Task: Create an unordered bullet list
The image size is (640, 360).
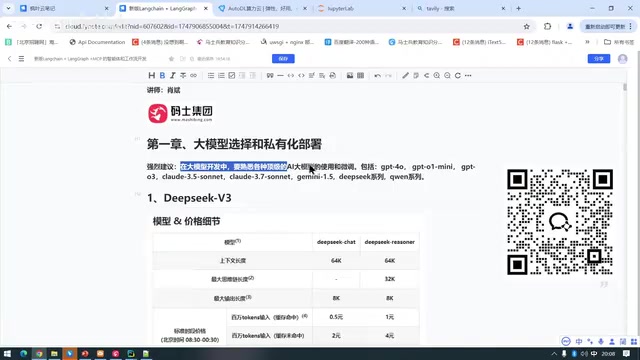Action: tap(211, 76)
